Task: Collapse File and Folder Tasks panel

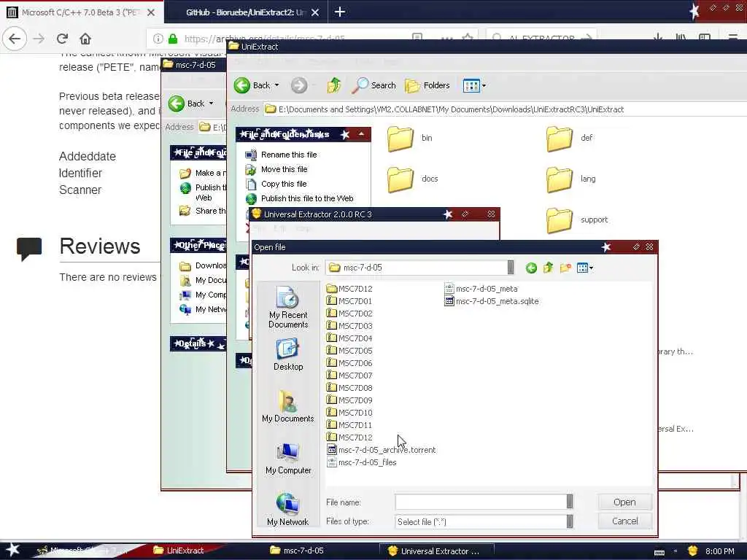Action: [x=362, y=134]
